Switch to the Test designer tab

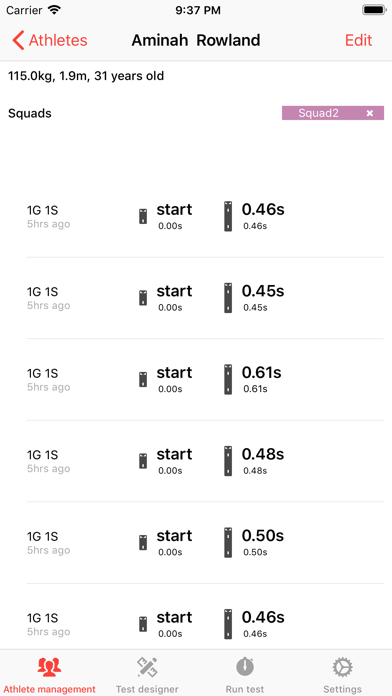click(147, 673)
